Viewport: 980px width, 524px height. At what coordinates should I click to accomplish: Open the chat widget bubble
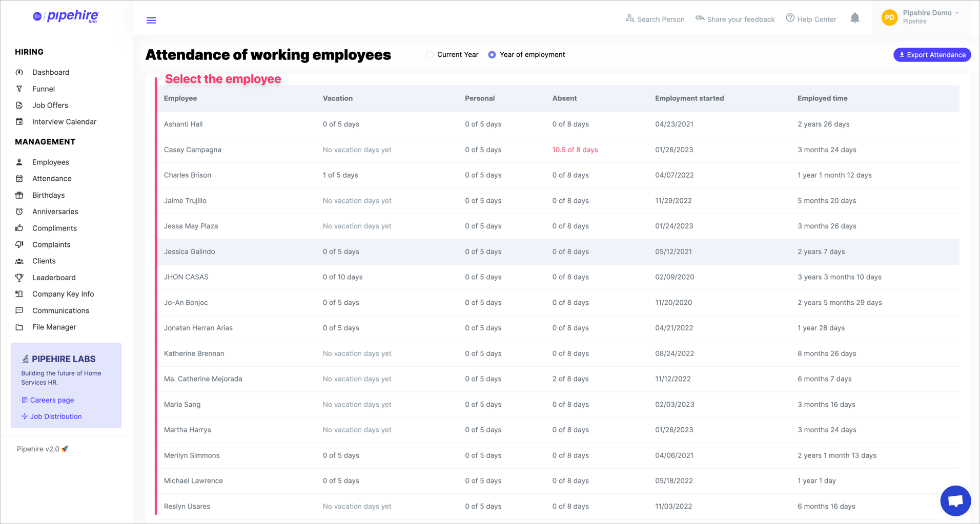[955, 500]
